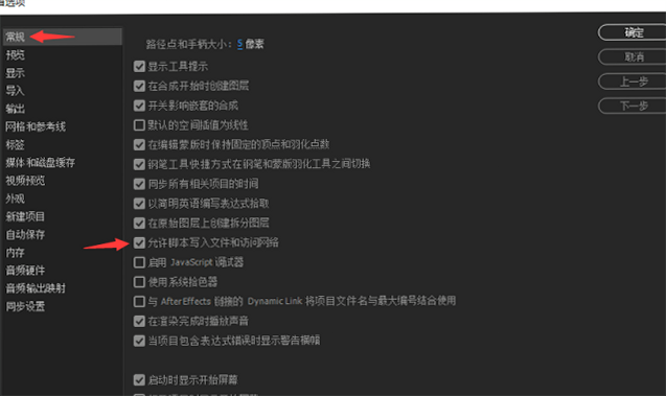The image size is (666, 396).
Task: Enable 默认的空间插值为线性 checkbox
Action: coord(139,125)
